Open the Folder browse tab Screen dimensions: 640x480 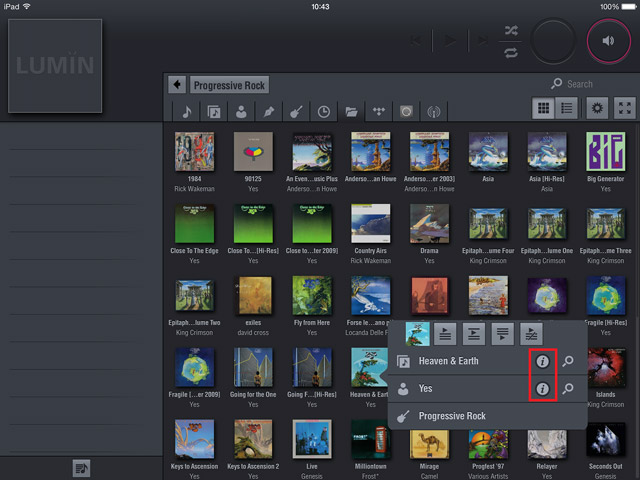351,111
